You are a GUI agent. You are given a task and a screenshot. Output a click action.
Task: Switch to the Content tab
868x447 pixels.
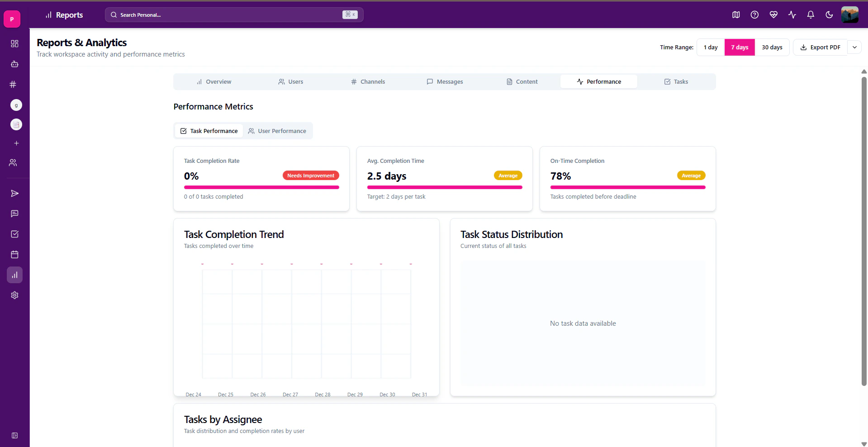(x=522, y=81)
